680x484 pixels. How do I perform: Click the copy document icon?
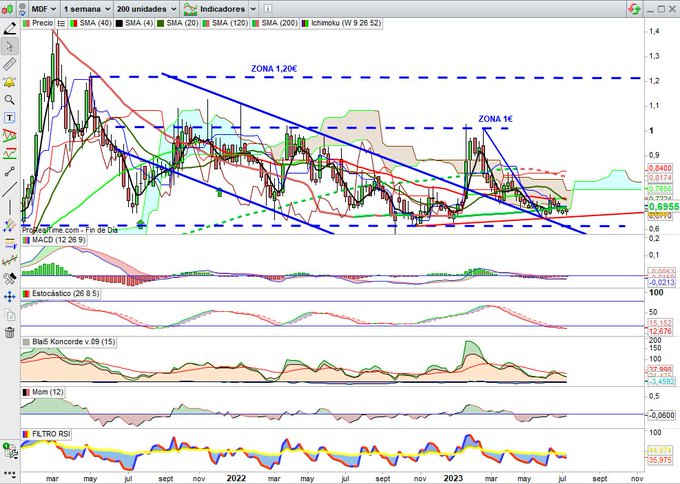tap(9, 315)
